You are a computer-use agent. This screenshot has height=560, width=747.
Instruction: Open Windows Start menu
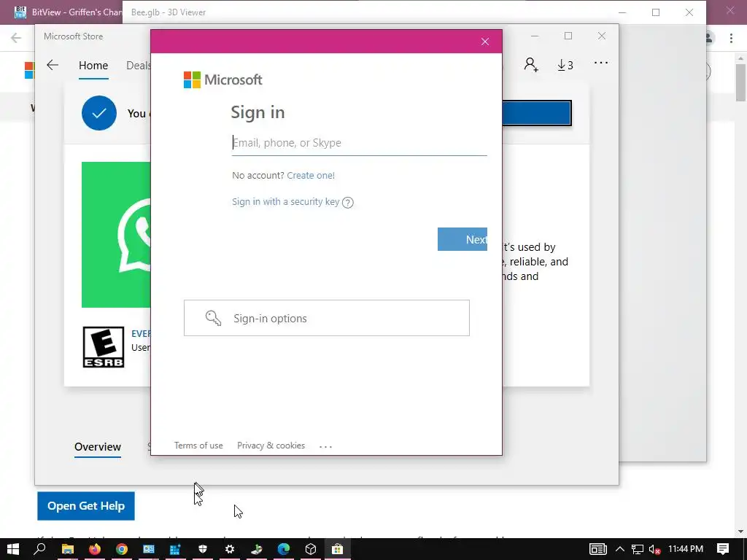[13, 549]
